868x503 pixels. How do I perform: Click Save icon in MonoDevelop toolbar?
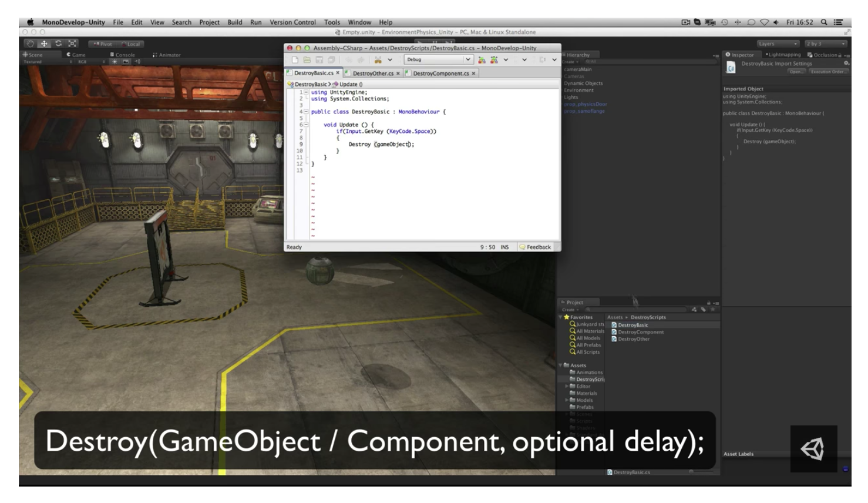tap(319, 59)
